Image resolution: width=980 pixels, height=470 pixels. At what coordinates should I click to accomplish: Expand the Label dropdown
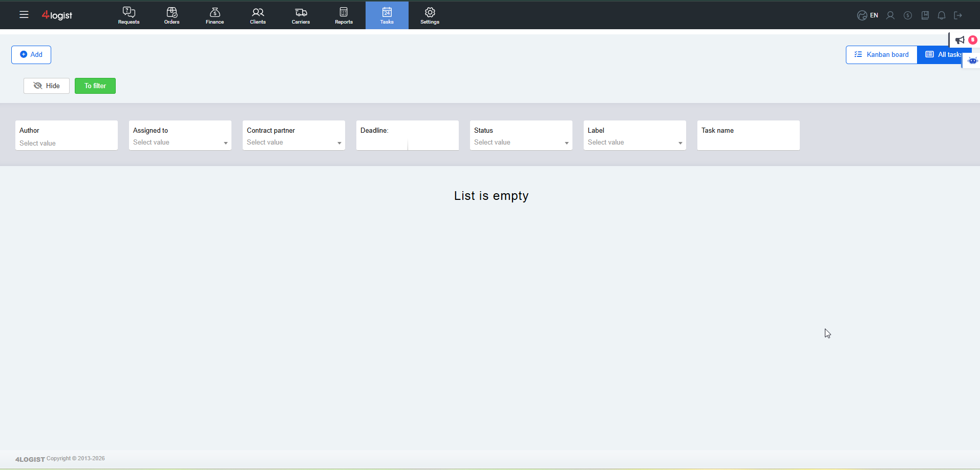coord(635,142)
